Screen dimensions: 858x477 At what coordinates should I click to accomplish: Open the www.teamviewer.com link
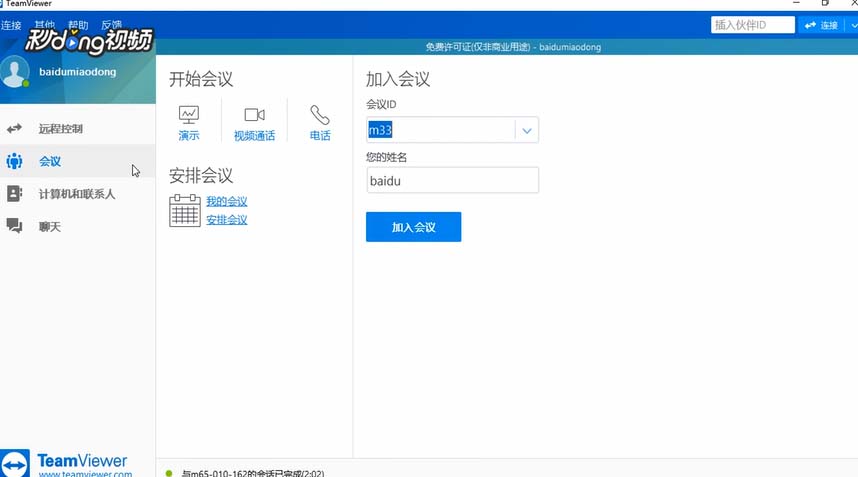point(85,474)
